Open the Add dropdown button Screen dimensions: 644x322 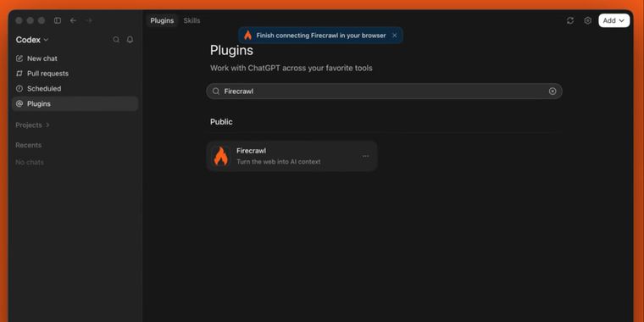pyautogui.click(x=613, y=20)
